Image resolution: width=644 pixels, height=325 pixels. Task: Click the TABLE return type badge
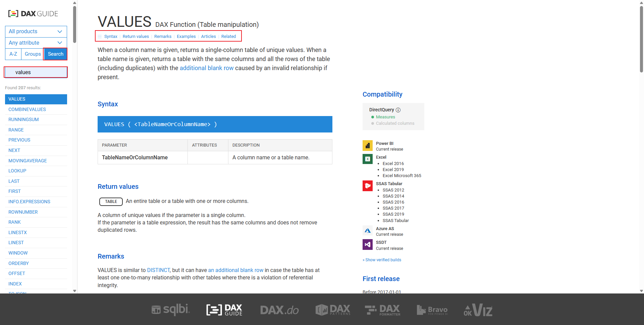click(x=111, y=202)
